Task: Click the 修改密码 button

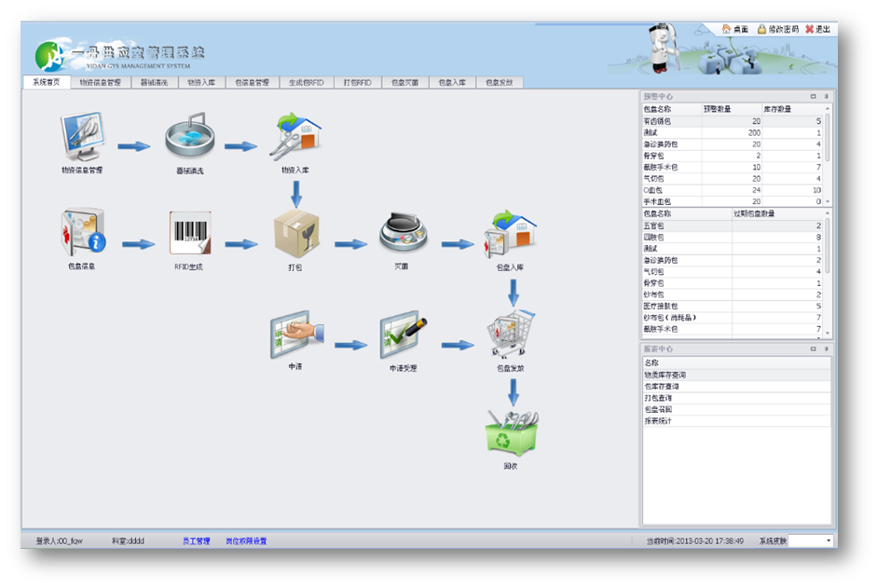Action: point(777,29)
